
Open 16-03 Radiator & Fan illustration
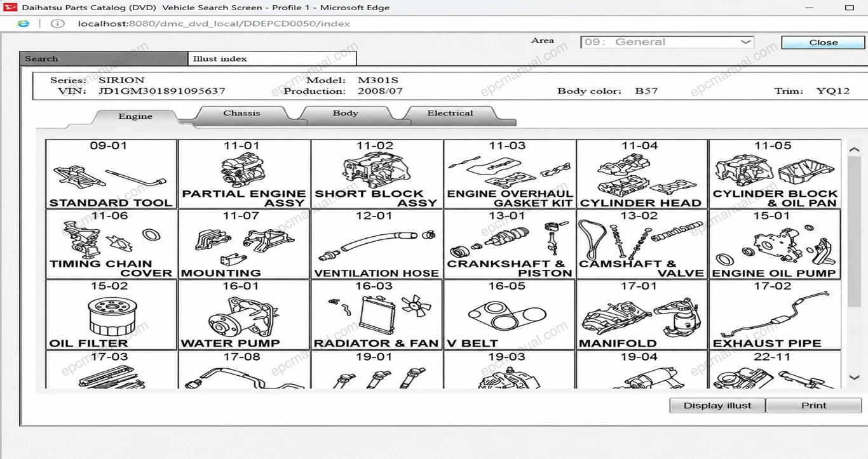(x=377, y=315)
